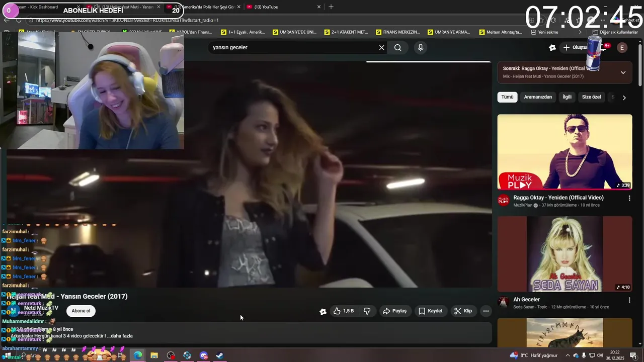Dislike the video with thumbs down

[367, 311]
